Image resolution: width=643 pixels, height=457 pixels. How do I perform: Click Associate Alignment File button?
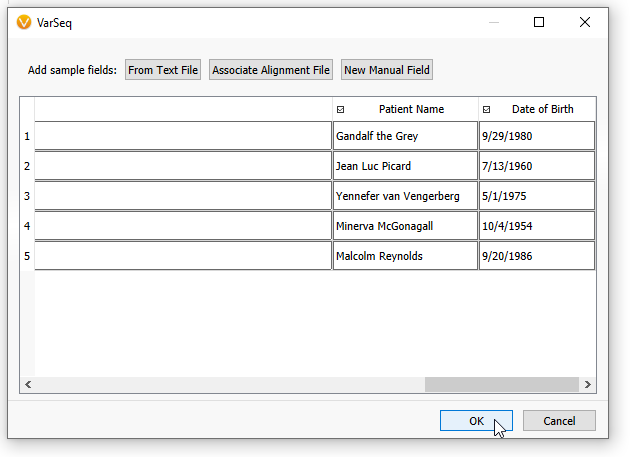[271, 70]
